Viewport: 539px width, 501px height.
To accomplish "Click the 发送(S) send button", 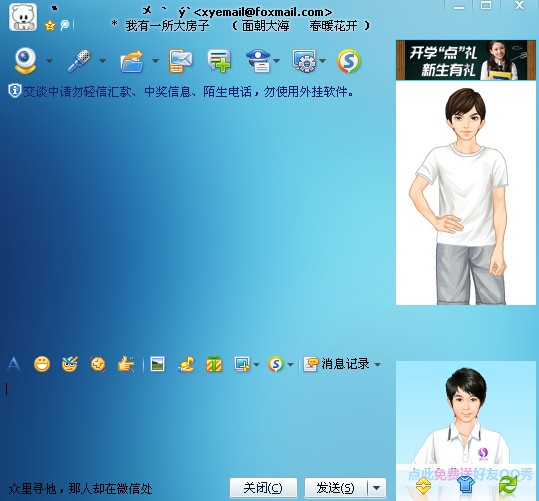I will tap(336, 488).
